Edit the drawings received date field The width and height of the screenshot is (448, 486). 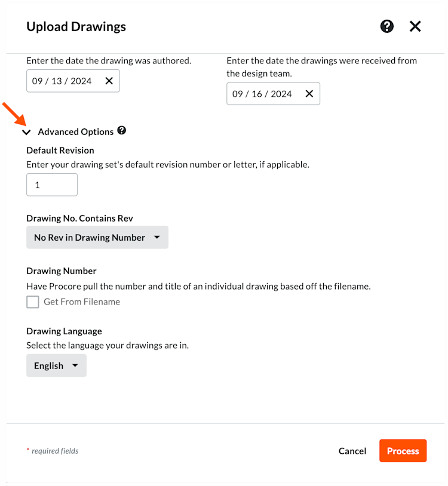pos(273,94)
